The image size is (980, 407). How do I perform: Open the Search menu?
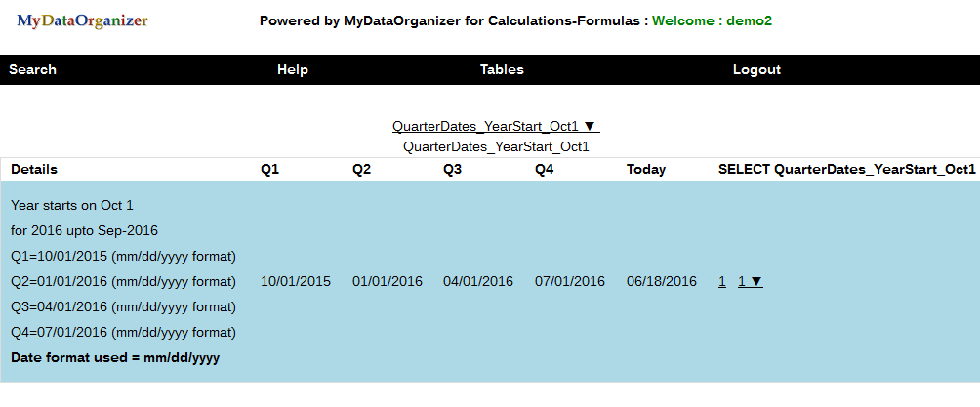[x=33, y=69]
